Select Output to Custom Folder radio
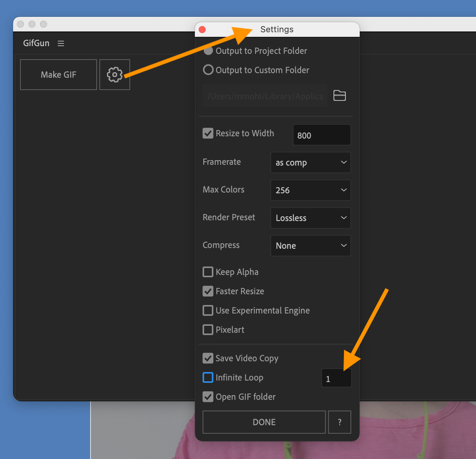Viewport: 476px width, 459px height. (208, 70)
